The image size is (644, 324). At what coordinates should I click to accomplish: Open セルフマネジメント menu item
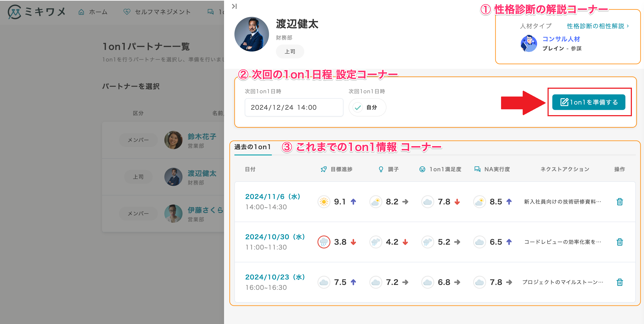[x=157, y=12]
